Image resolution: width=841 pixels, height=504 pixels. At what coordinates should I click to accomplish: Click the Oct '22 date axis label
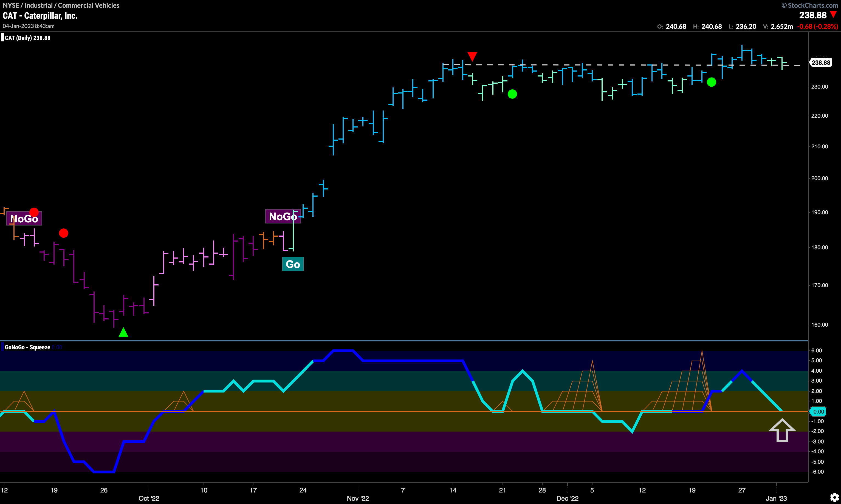pyautogui.click(x=149, y=498)
